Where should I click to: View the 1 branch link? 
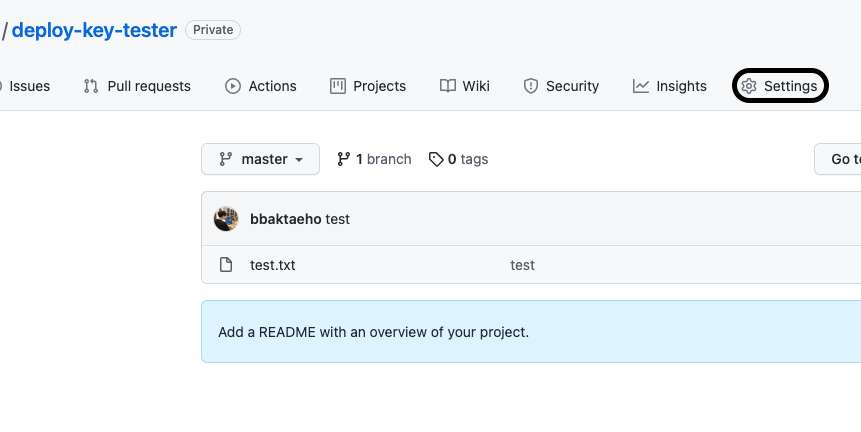point(383,159)
